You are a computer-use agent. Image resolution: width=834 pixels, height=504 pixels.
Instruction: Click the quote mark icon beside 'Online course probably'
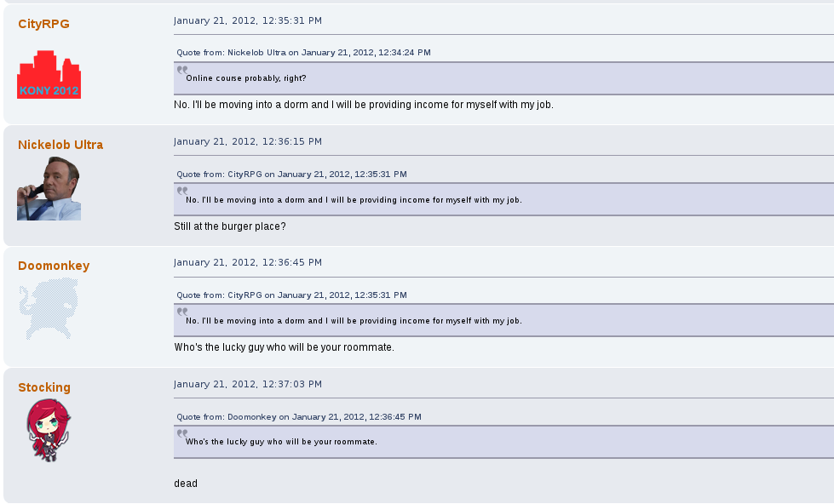point(182,70)
